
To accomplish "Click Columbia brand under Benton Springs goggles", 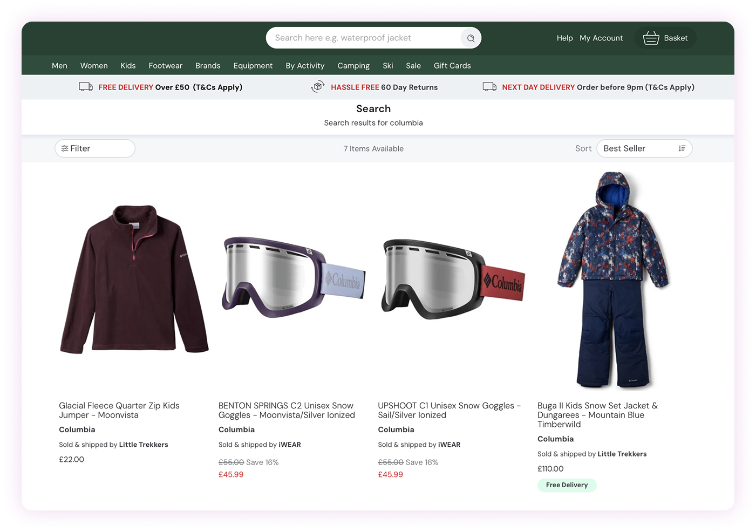I will [236, 429].
